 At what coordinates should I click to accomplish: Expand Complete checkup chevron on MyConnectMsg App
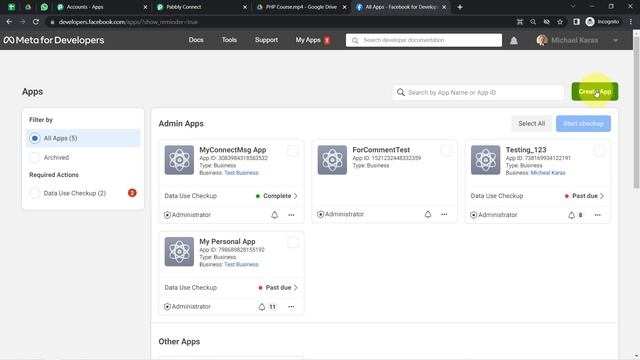tap(296, 196)
